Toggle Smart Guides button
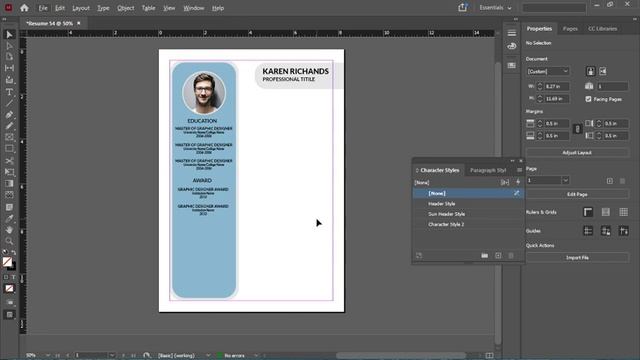 pos(623,231)
